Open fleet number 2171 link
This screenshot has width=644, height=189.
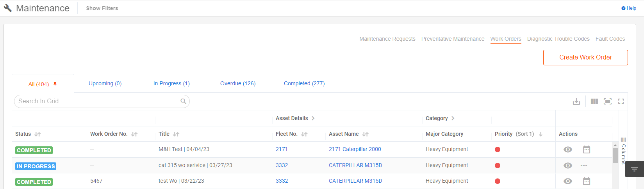tap(282, 149)
